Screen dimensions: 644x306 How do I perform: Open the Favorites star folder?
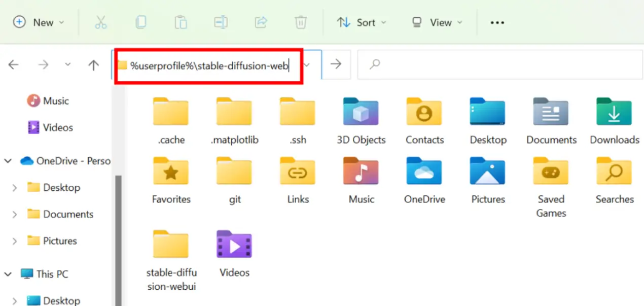coord(171,180)
